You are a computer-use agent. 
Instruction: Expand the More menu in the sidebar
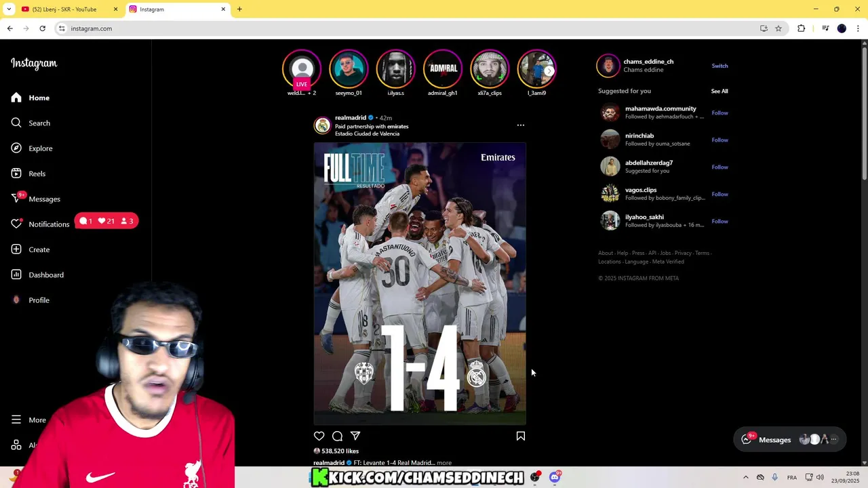(28, 420)
